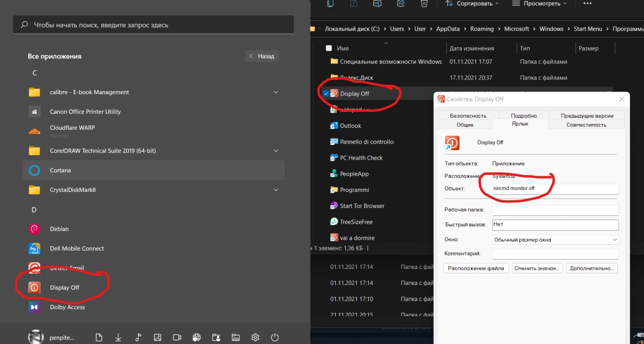
Task: Open the Просмотреть dropdown
Action: click(539, 4)
